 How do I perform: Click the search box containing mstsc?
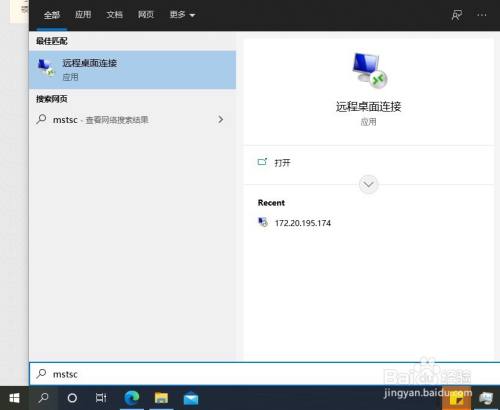[x=264, y=374]
